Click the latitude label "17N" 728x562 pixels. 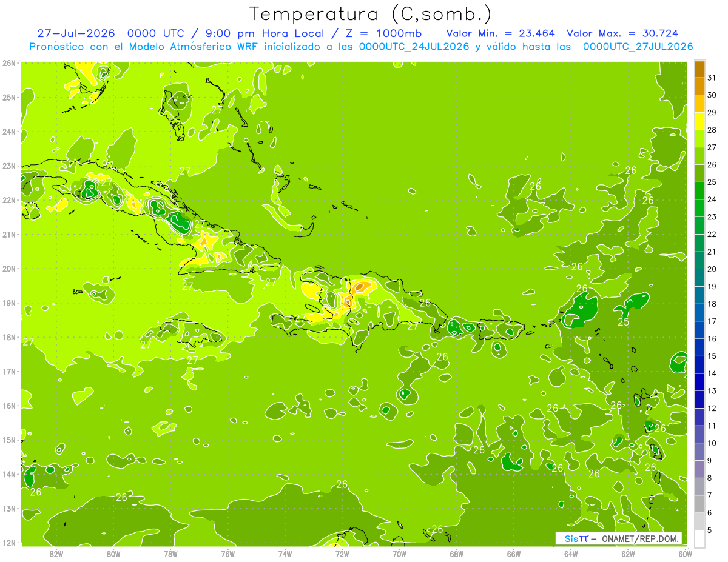(9, 371)
